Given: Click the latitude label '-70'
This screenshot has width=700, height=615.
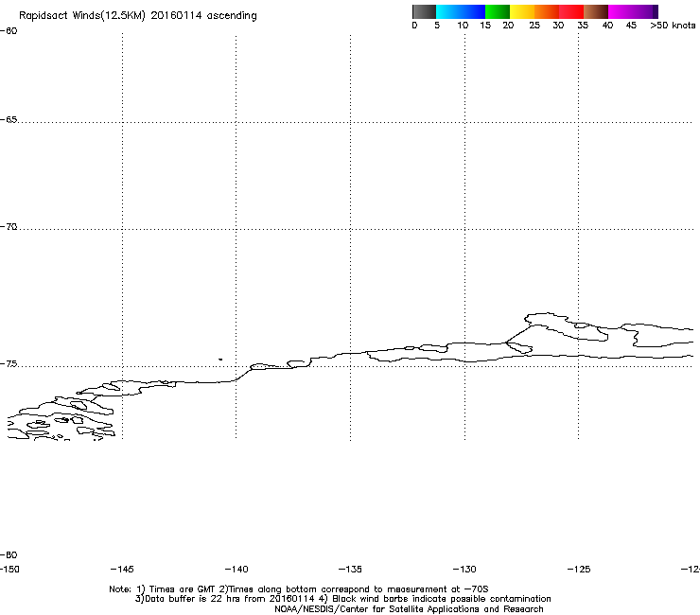Looking at the screenshot, I should [x=9, y=227].
